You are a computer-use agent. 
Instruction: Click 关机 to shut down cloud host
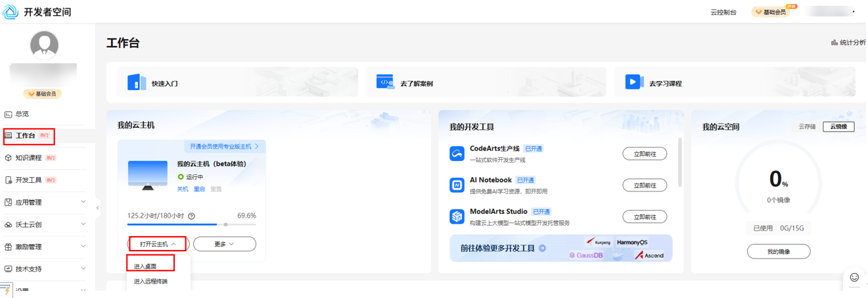[183, 189]
